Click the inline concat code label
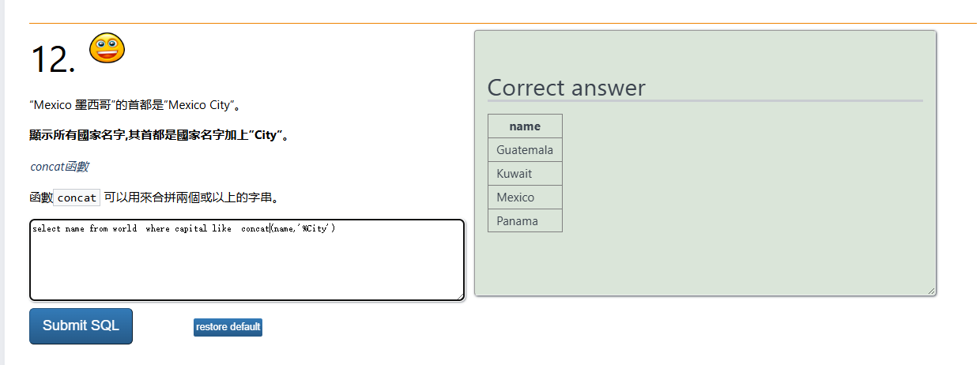The width and height of the screenshot is (980, 365). tap(77, 198)
